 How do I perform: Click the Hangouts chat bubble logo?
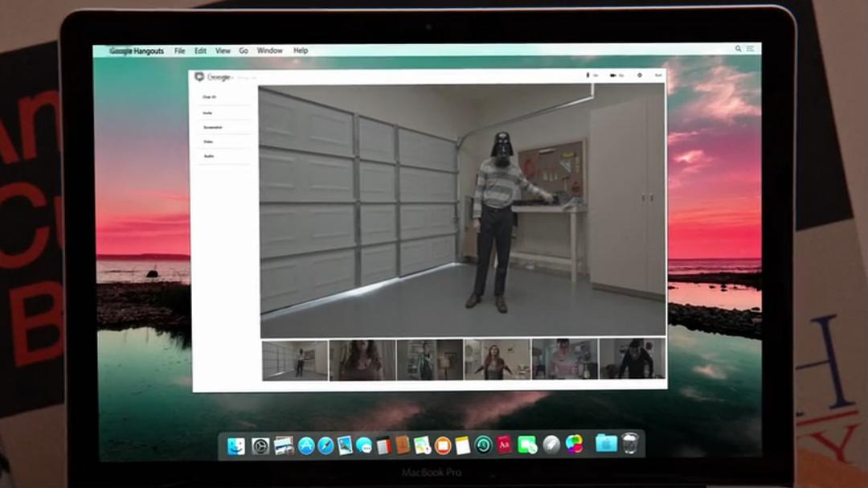coord(199,77)
